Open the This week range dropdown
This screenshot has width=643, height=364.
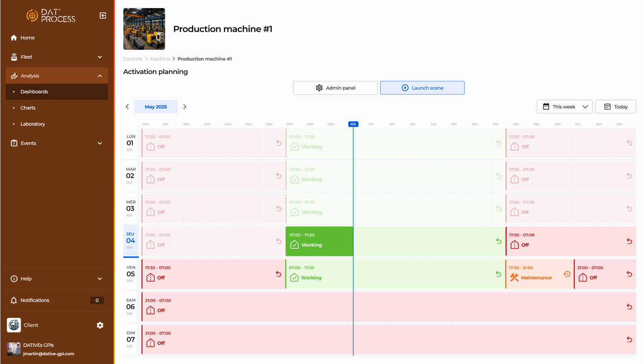(x=564, y=107)
